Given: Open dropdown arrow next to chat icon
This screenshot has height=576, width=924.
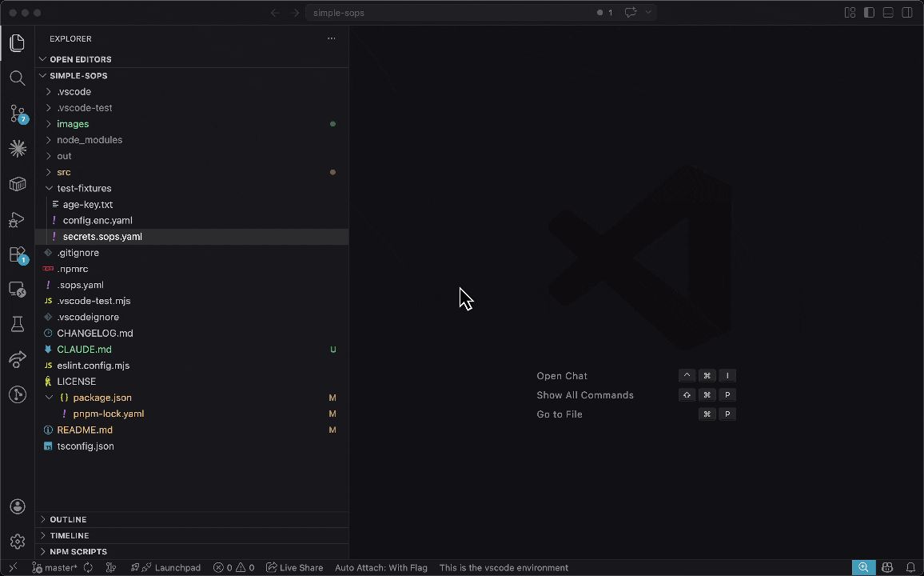Looking at the screenshot, I should pyautogui.click(x=648, y=12).
